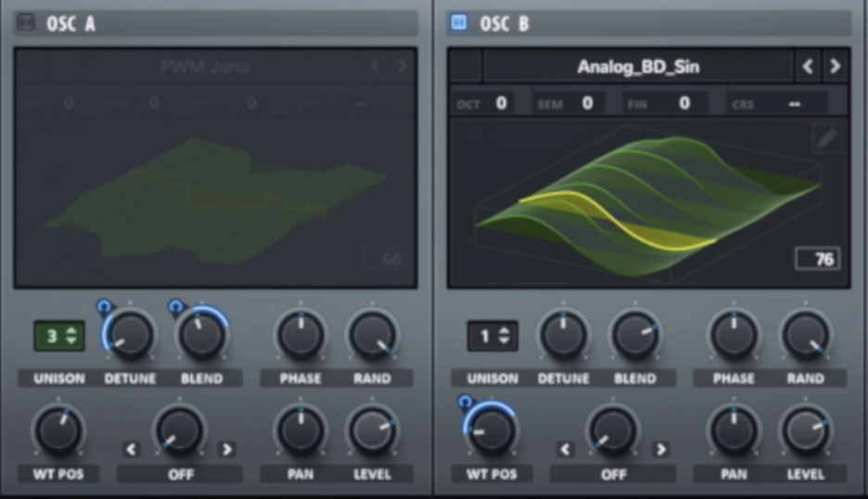This screenshot has height=499, width=868.
Task: Enable the OSC A power toggle
Action: tap(25, 22)
